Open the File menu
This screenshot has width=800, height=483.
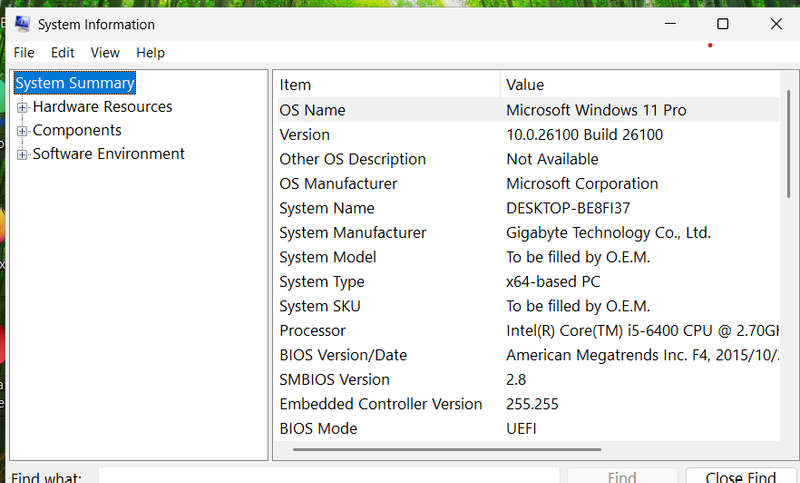[24, 53]
